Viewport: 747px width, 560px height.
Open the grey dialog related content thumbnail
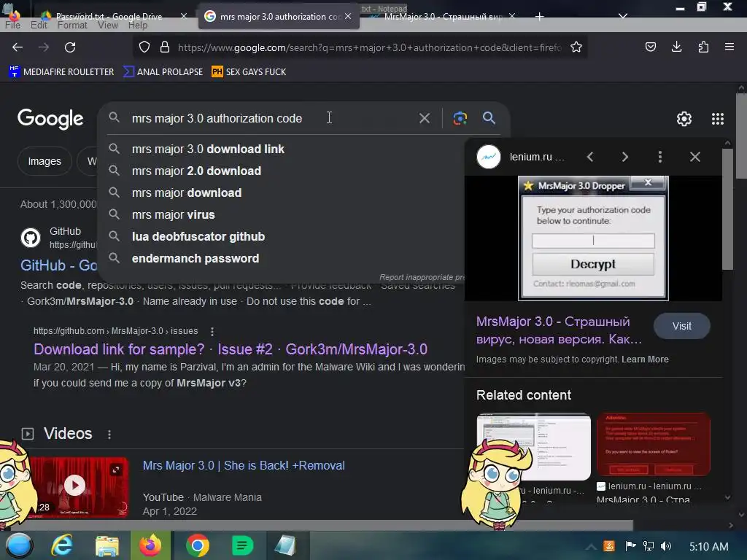(x=533, y=447)
